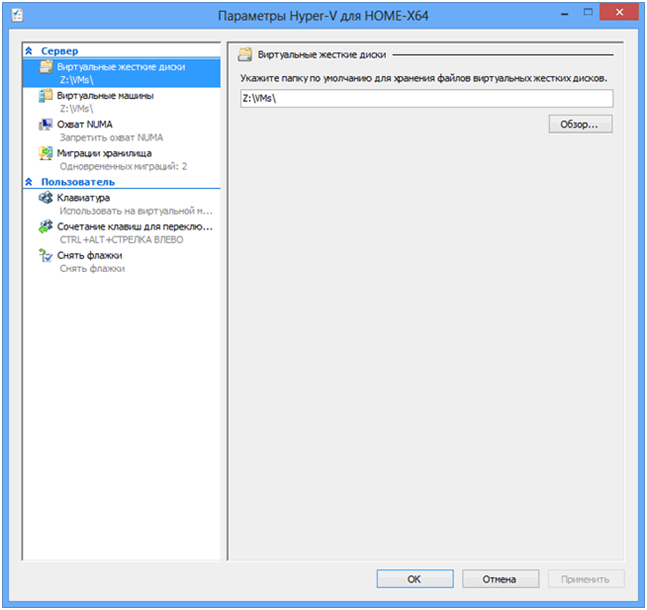Click the Hyper-V icon in title bar
The image size is (647, 610).
pyautogui.click(x=17, y=16)
